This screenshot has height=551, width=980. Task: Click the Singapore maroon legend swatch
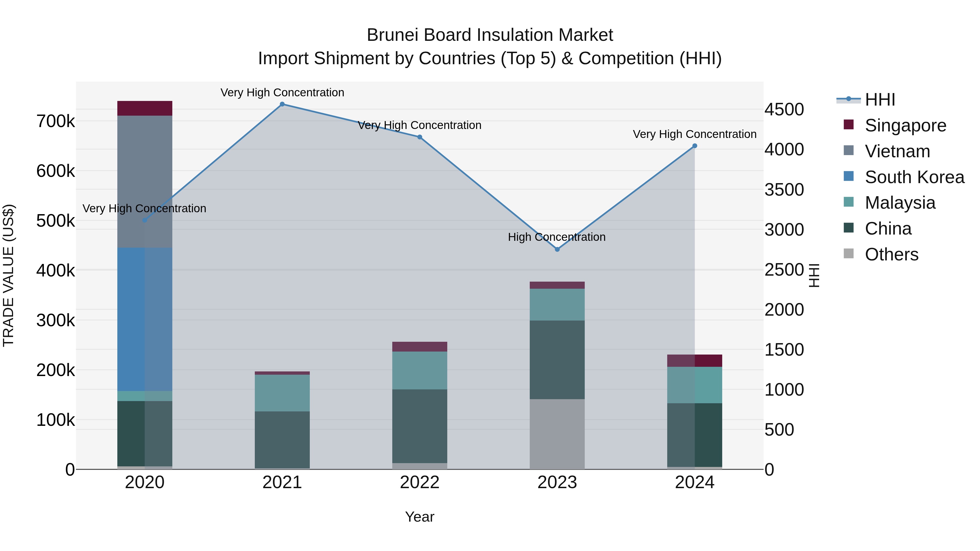[x=848, y=124]
